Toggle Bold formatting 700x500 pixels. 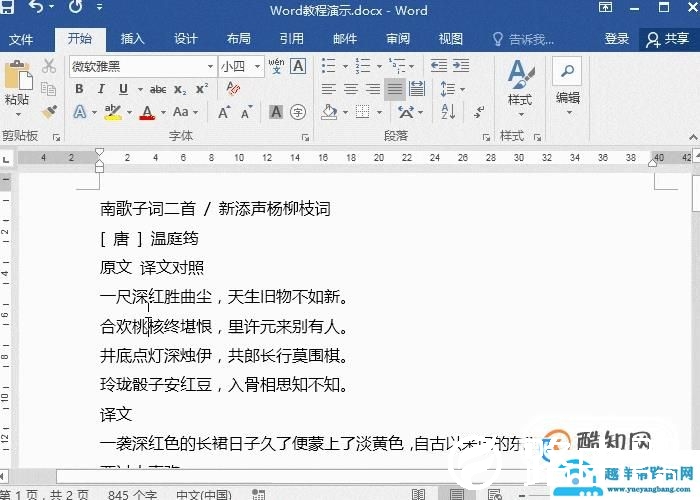pos(79,89)
